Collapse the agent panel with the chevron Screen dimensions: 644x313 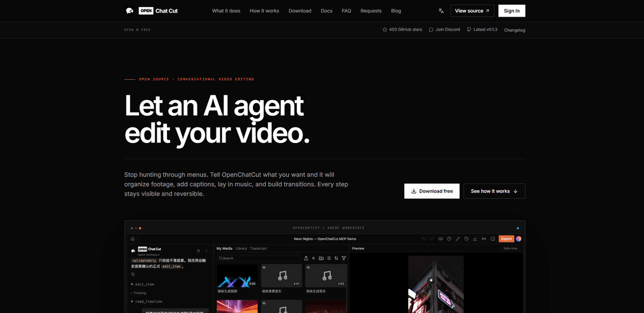click(x=206, y=250)
